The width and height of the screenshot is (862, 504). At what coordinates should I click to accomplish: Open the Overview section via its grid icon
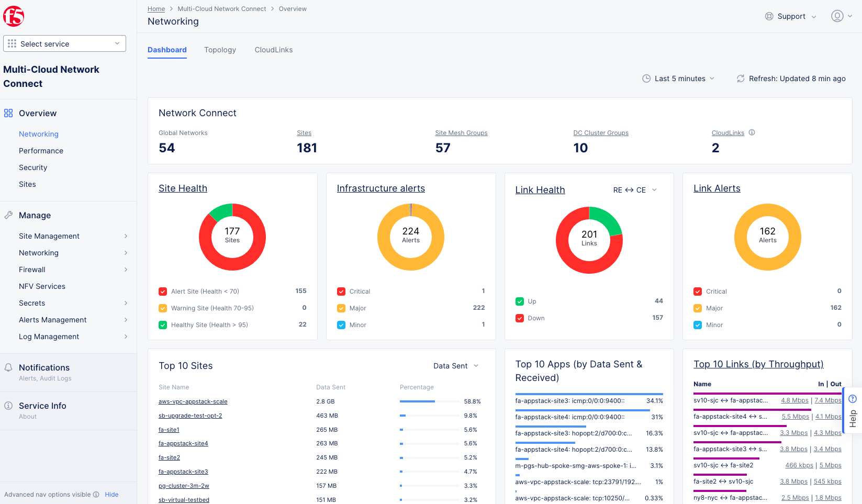point(8,113)
